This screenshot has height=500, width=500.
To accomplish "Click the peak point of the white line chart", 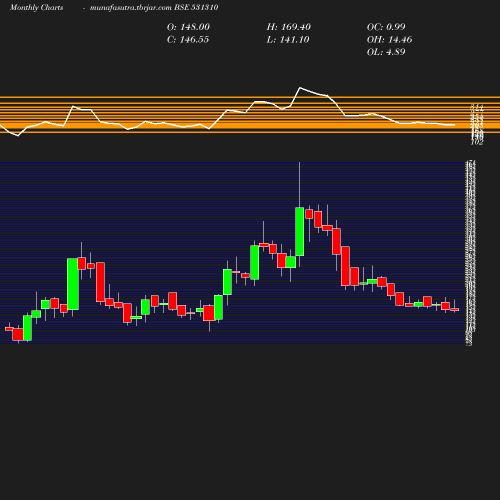I will 300,88.
